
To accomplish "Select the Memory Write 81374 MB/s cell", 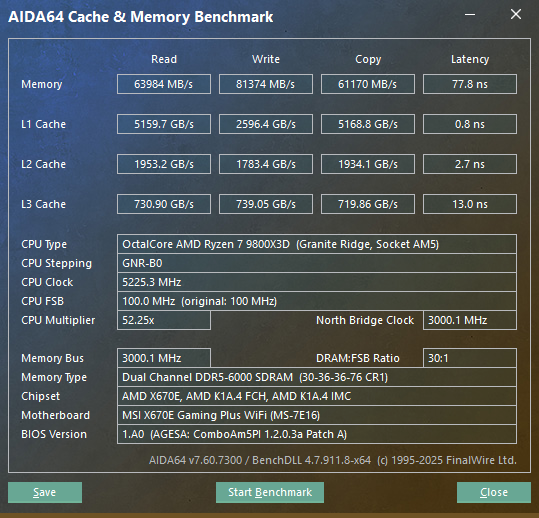I will (266, 84).
